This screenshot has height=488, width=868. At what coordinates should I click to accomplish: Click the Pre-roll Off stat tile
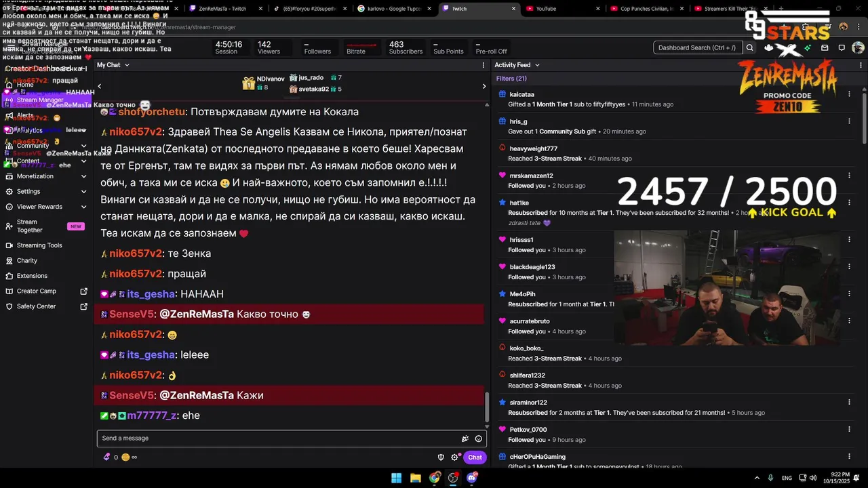point(492,47)
